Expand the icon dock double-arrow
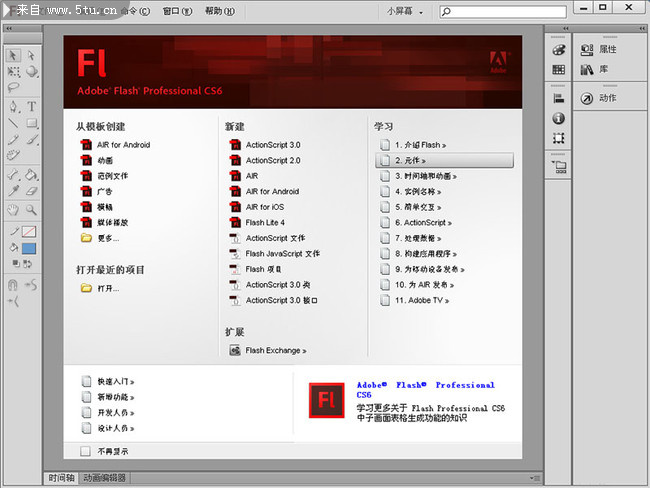The image size is (650, 488). coord(565,28)
